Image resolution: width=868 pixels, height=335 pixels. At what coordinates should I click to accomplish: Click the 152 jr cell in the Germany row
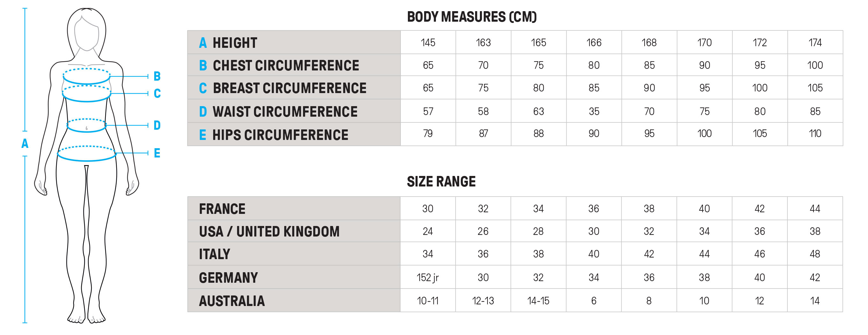(428, 277)
